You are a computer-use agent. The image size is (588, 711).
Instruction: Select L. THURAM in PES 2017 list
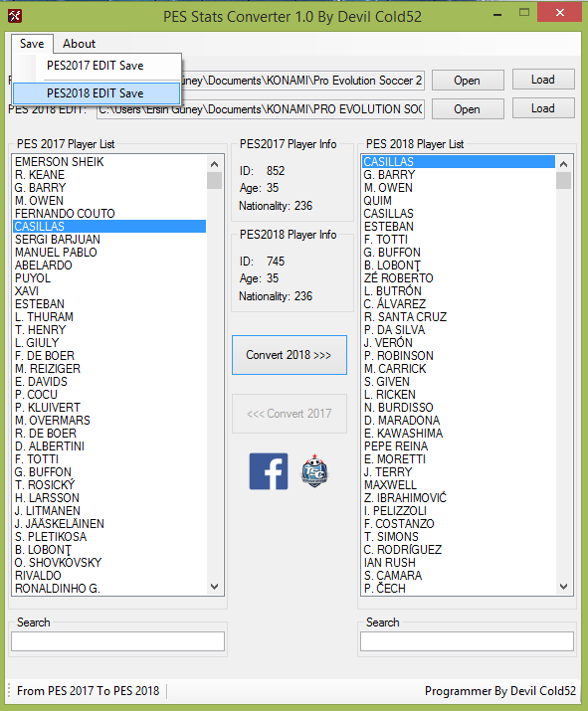pos(109,317)
